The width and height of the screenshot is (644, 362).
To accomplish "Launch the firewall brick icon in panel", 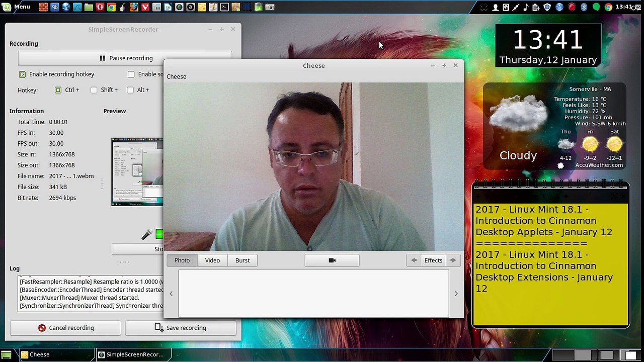I will [x=43, y=7].
